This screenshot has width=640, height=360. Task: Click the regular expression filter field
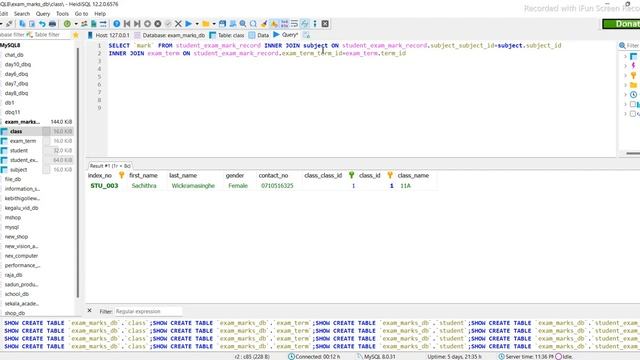point(148,311)
